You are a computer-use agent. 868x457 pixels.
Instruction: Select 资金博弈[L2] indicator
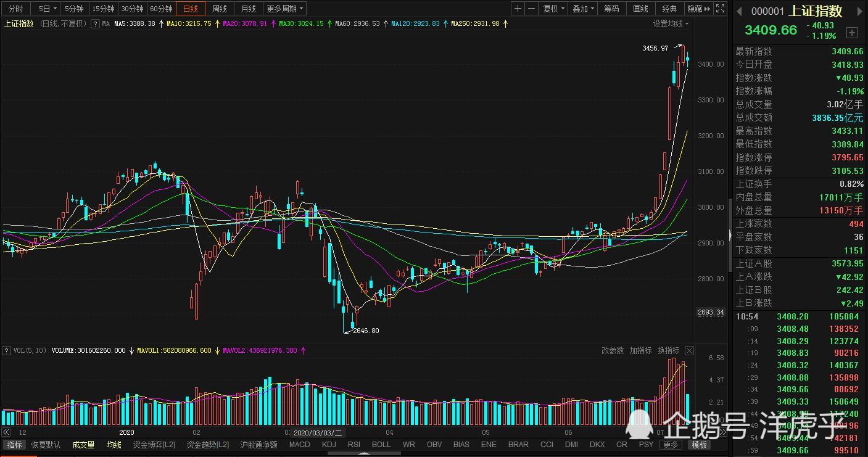[154, 445]
